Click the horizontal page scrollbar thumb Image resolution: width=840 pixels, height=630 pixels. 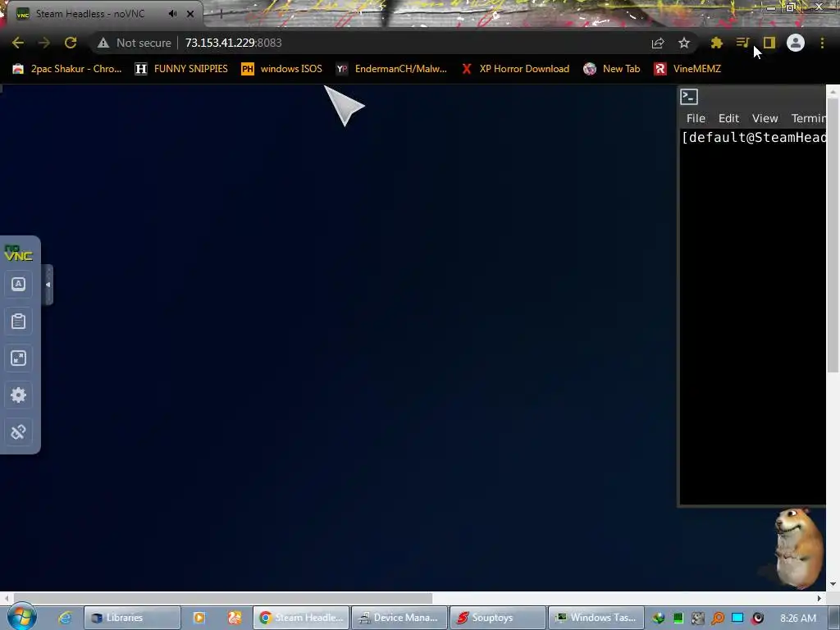click(222, 598)
